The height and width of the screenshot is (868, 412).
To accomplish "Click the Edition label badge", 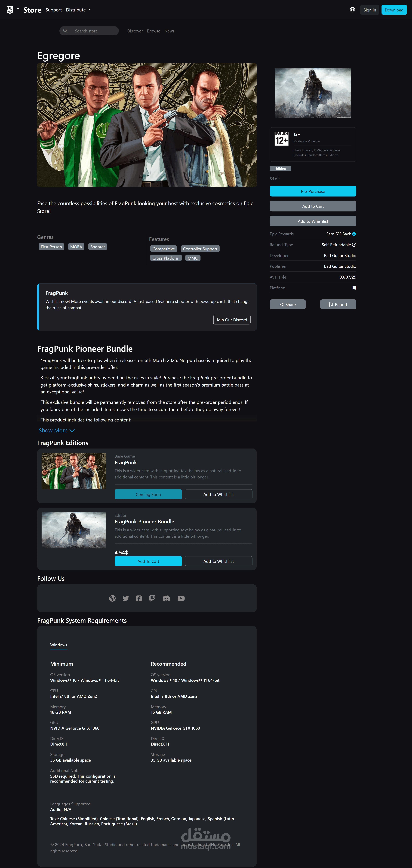I will point(280,168).
